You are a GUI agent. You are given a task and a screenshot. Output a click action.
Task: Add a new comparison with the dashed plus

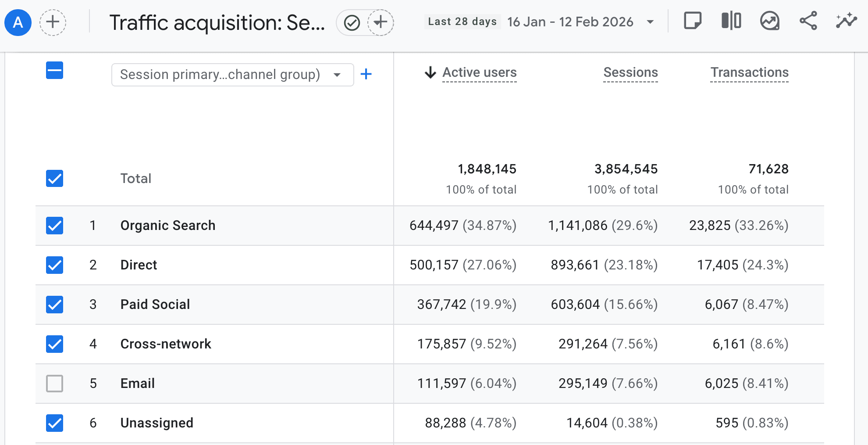[x=53, y=22]
